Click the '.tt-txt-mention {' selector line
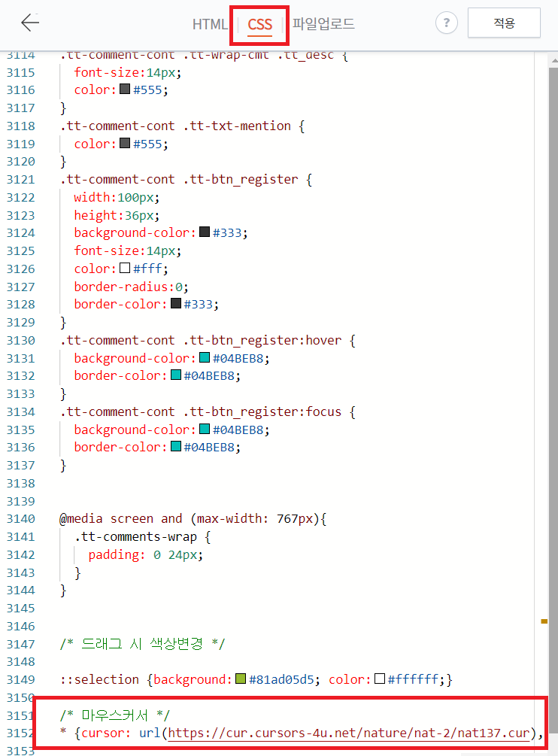 pyautogui.click(x=182, y=126)
